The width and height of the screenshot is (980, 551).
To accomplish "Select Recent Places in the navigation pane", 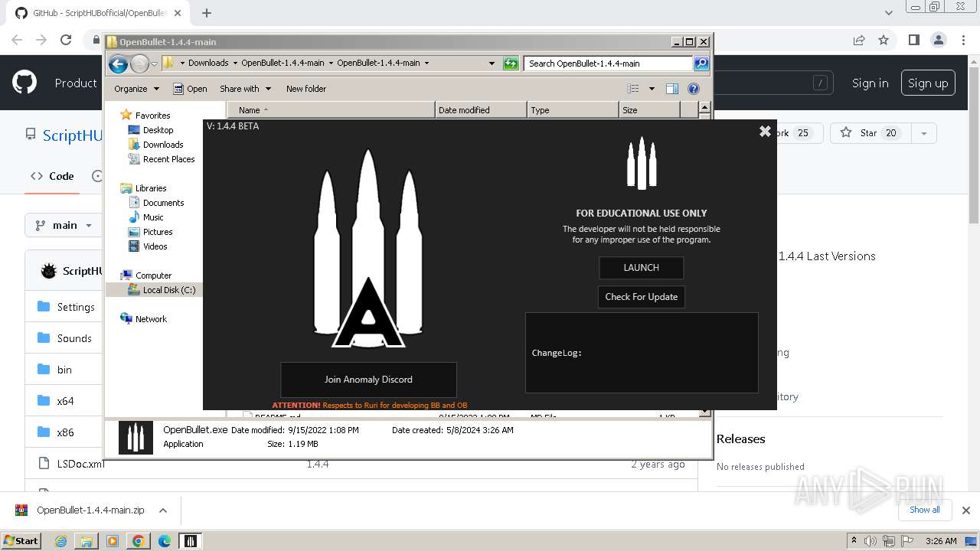I will coord(168,159).
